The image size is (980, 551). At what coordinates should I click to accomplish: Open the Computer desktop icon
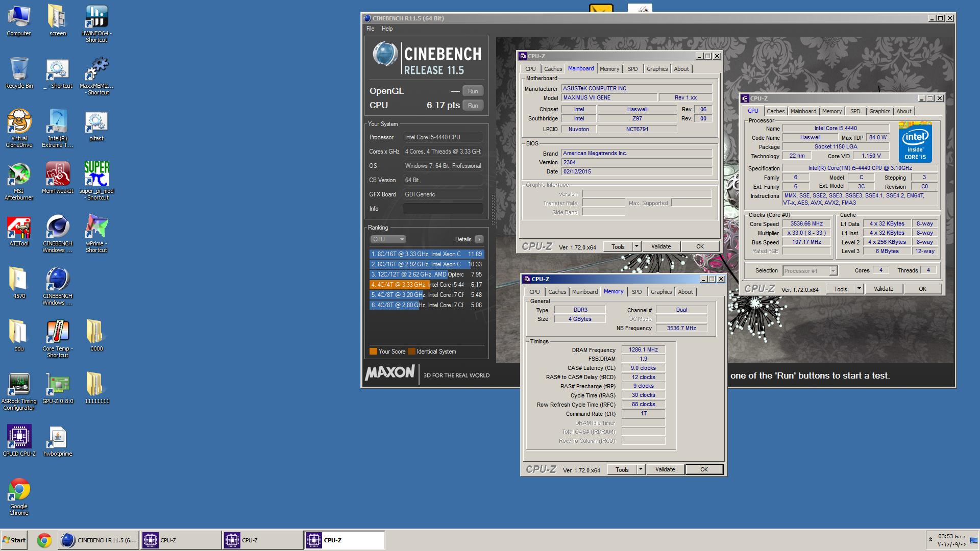(x=19, y=20)
